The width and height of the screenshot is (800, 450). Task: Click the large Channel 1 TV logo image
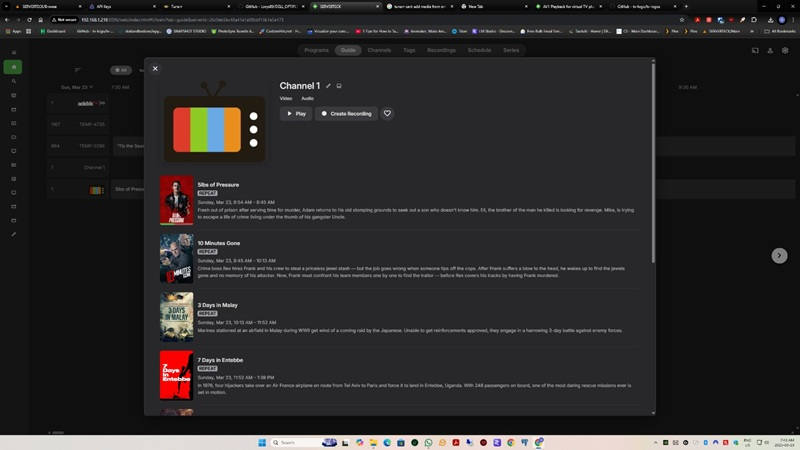(214, 121)
